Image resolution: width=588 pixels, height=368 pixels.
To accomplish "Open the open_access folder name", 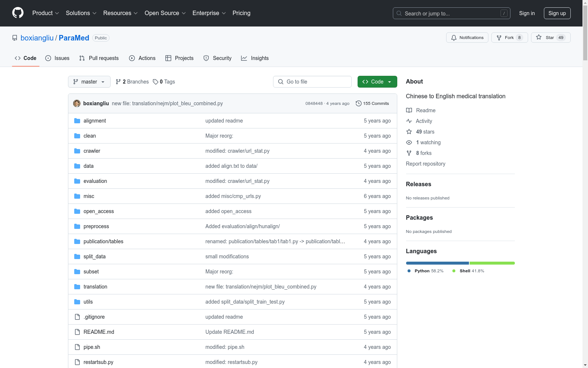I will click(98, 211).
